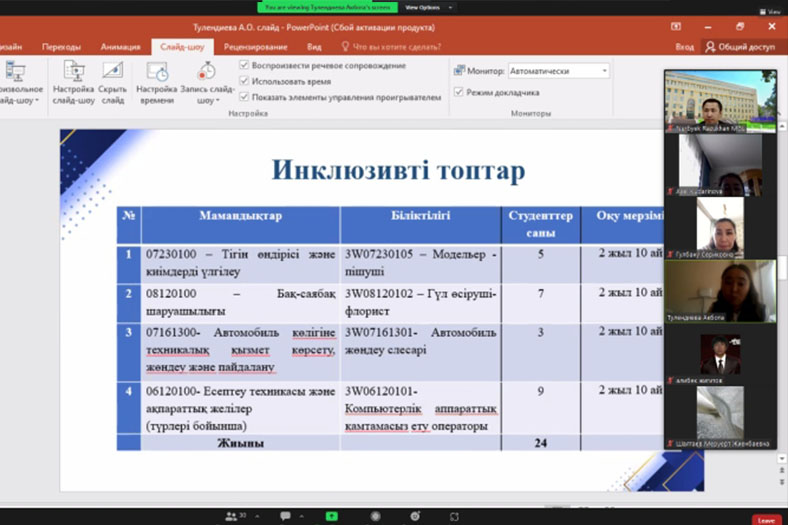788x525 pixels.
Task: Disable Presenter View checkbox
Action: (x=459, y=92)
